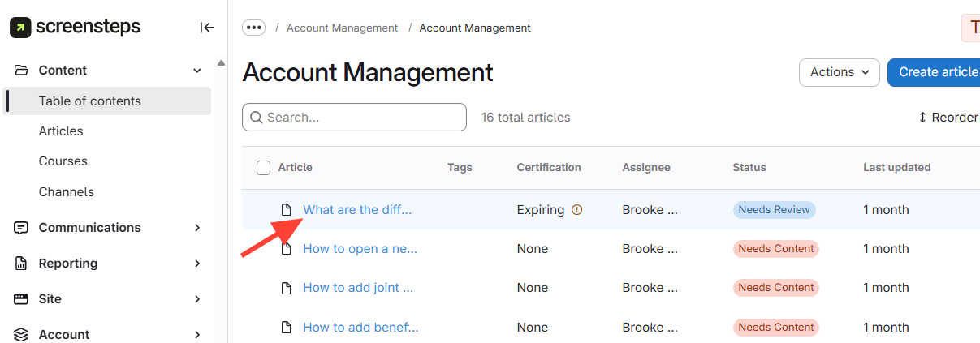Viewport: 980px width, 343px height.
Task: Click the Expiring certification warning icon
Action: 577,210
